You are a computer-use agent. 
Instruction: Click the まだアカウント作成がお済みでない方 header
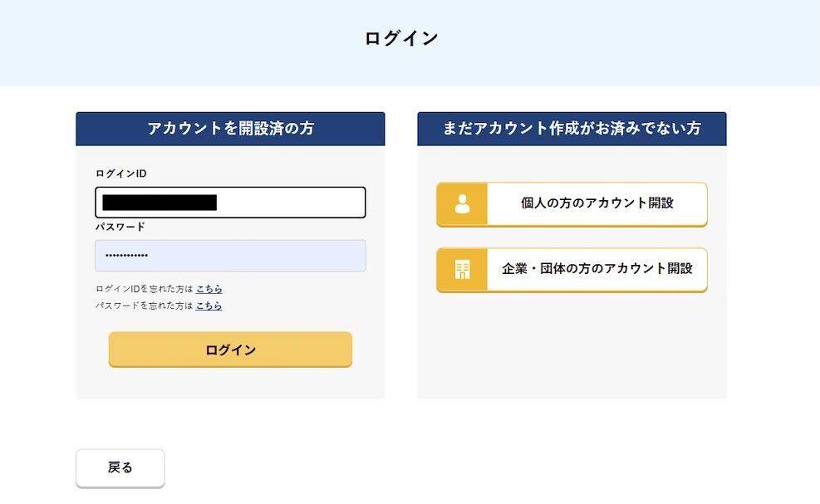point(572,129)
